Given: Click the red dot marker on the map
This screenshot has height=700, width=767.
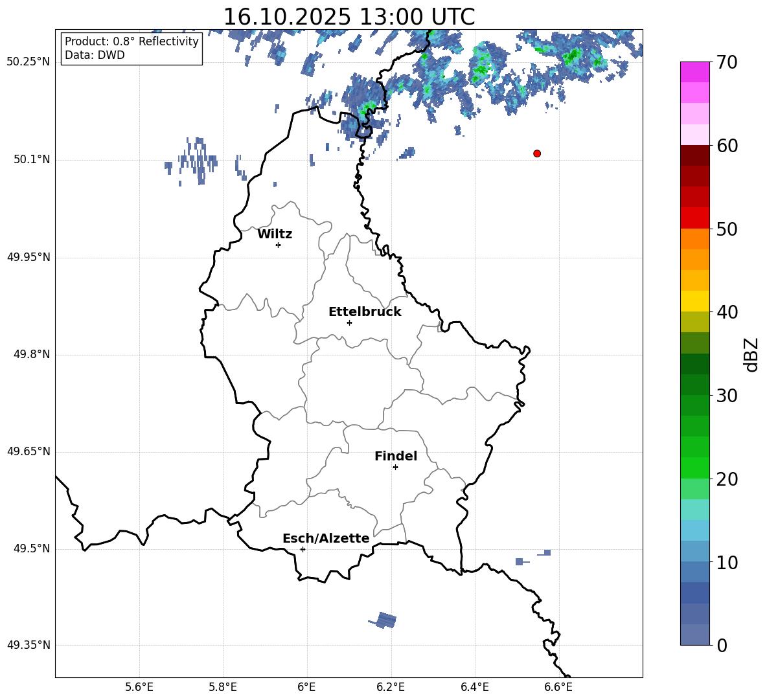Looking at the screenshot, I should tap(536, 153).
